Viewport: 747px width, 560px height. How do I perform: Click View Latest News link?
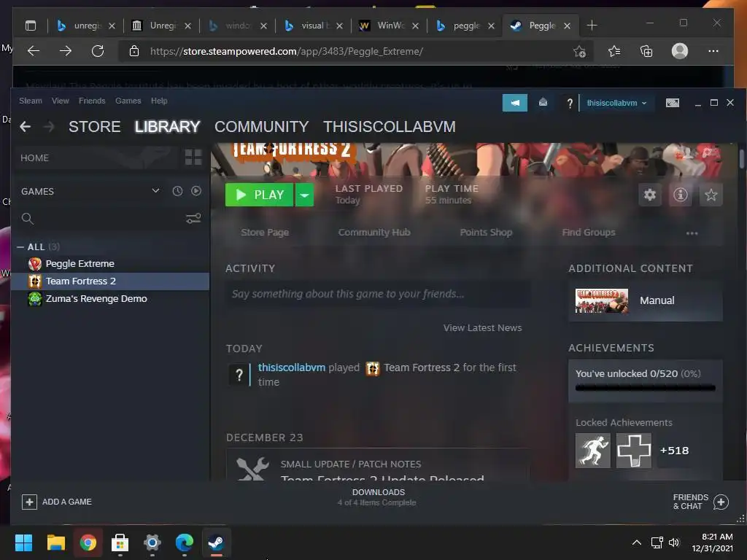click(483, 327)
